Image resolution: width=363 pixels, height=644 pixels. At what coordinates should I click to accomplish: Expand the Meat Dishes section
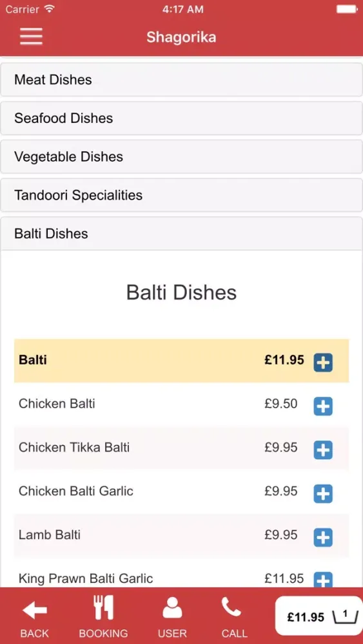tap(181, 80)
